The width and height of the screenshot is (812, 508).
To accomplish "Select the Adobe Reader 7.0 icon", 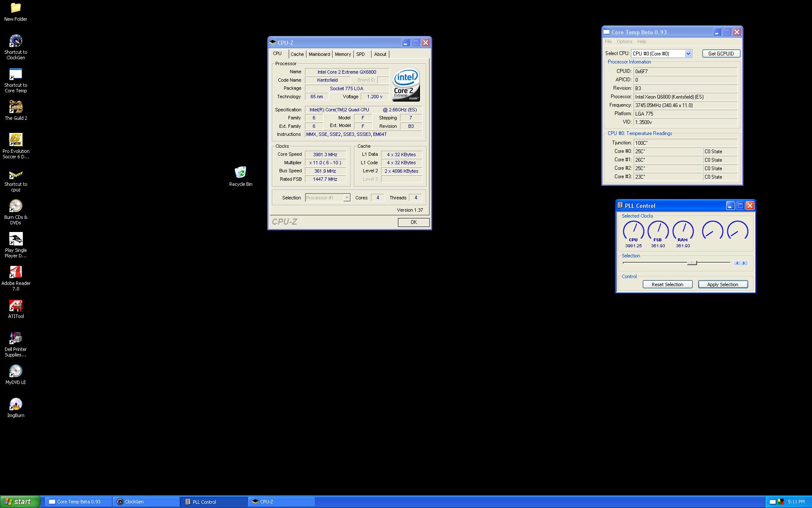I will [16, 279].
